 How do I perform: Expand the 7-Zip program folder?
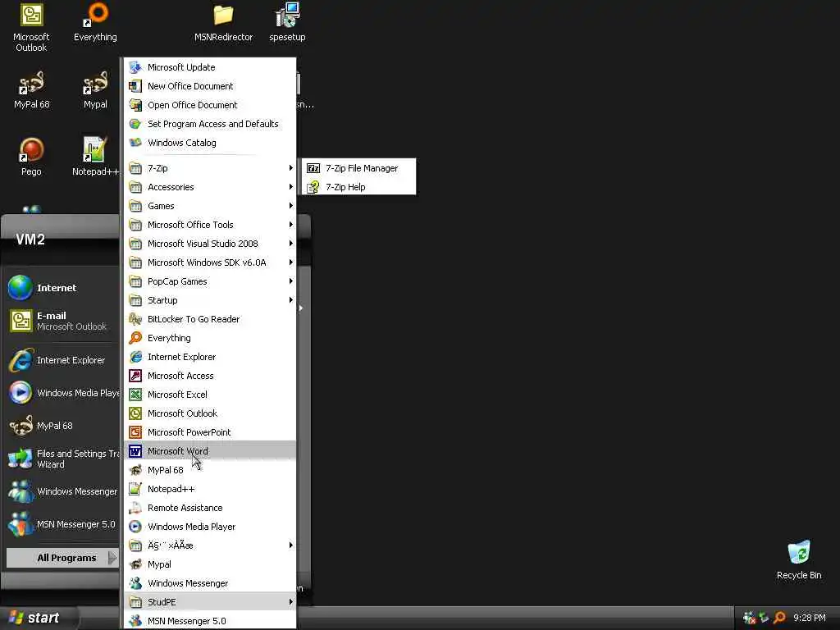click(210, 168)
